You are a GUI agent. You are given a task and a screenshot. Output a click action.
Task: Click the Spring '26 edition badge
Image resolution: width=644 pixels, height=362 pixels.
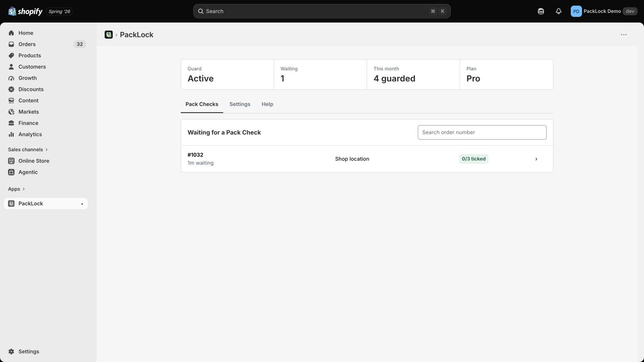point(59,11)
